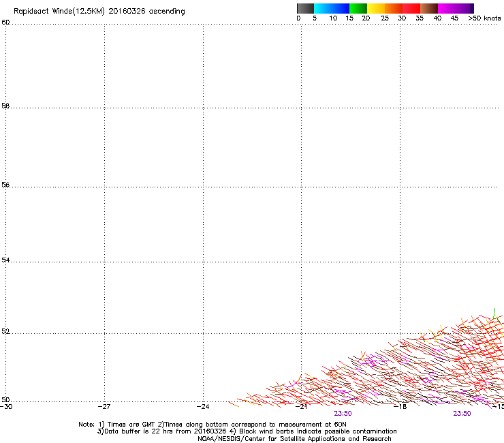Click longitude label -27
The image size is (504, 443).
coord(104,407)
